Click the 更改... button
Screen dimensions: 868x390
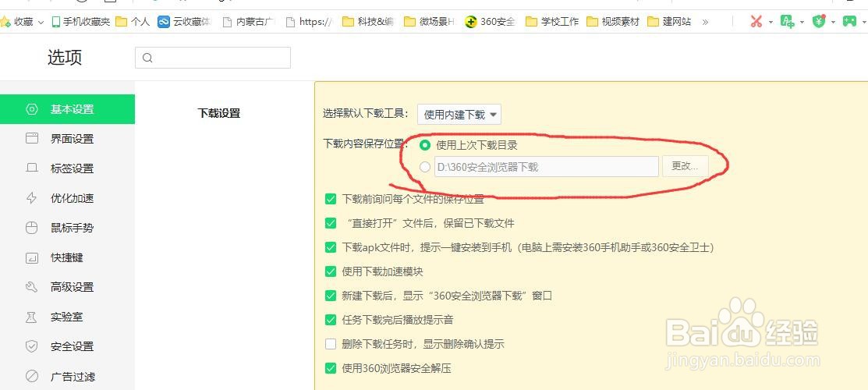click(x=686, y=166)
